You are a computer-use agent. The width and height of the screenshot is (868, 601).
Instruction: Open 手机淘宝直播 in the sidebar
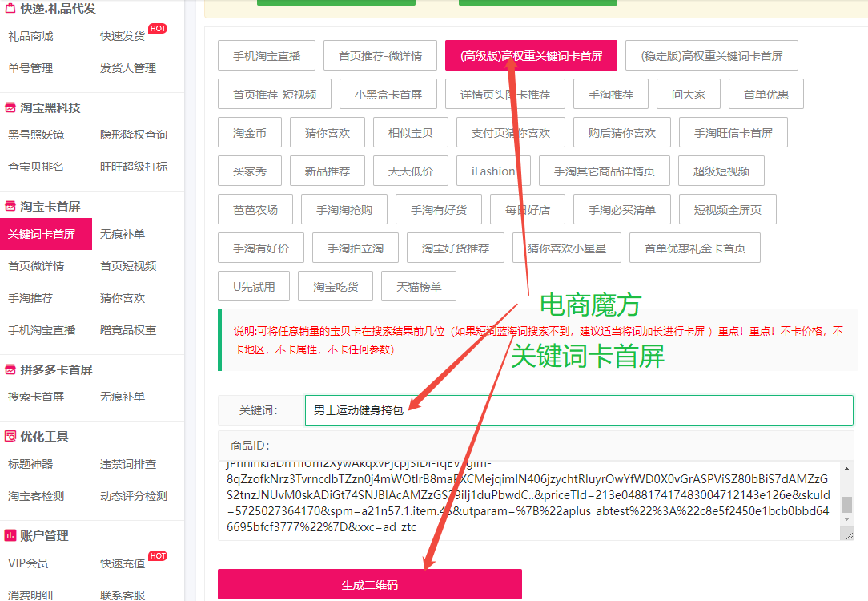(x=42, y=331)
